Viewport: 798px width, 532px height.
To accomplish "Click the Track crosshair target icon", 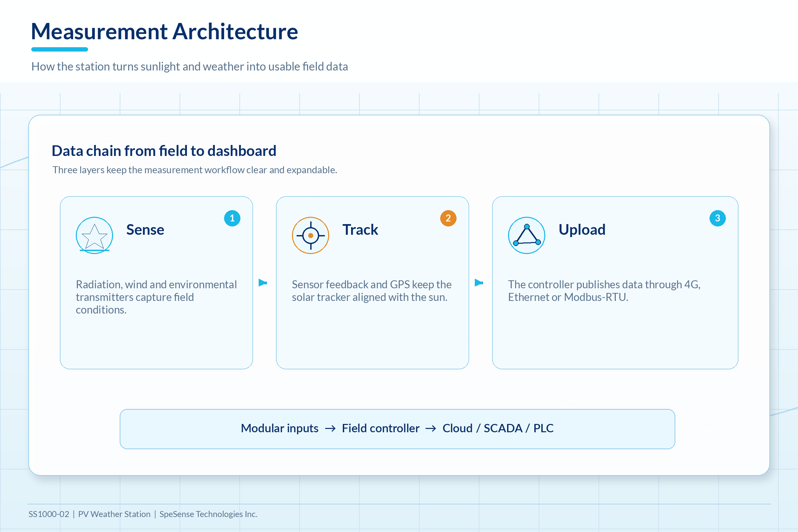I will pyautogui.click(x=311, y=235).
